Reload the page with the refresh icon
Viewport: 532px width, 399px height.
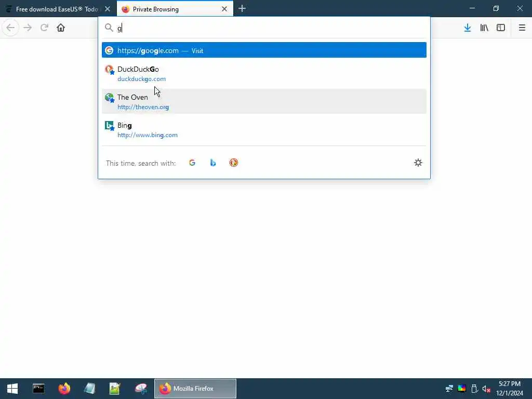44,28
